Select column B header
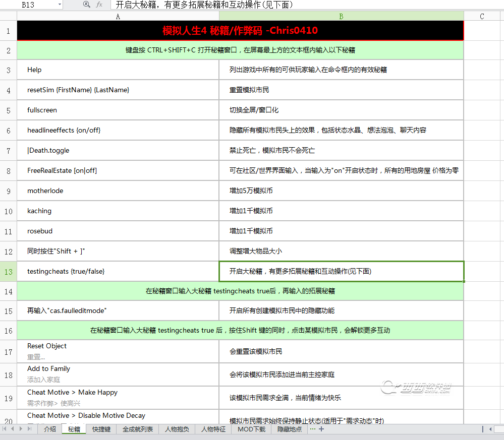Screen dimensions: 504x440 (x=342, y=16)
